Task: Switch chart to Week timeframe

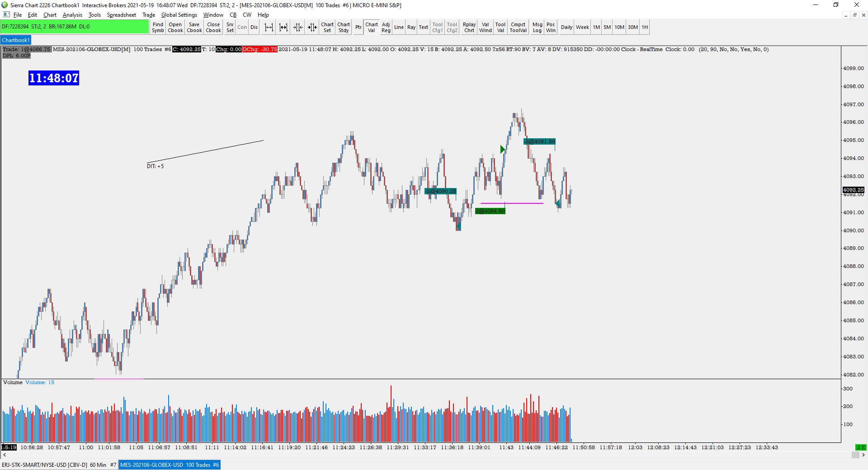Action: [x=582, y=28]
